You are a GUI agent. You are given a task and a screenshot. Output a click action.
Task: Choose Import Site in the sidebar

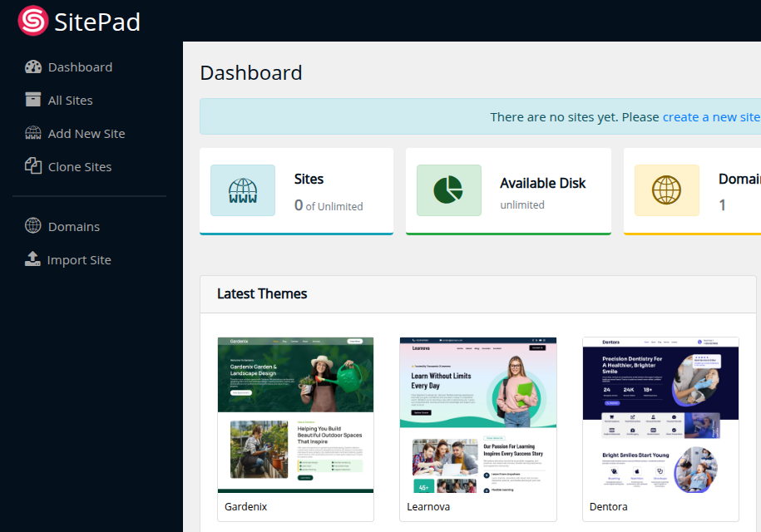pos(79,260)
